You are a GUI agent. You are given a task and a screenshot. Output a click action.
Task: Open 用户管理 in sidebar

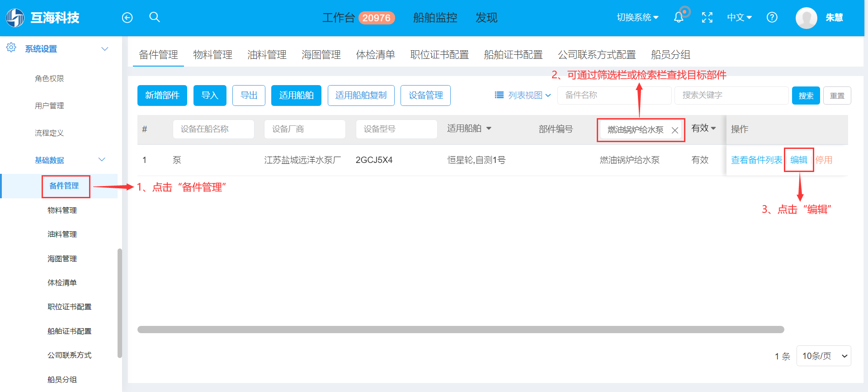(x=49, y=106)
